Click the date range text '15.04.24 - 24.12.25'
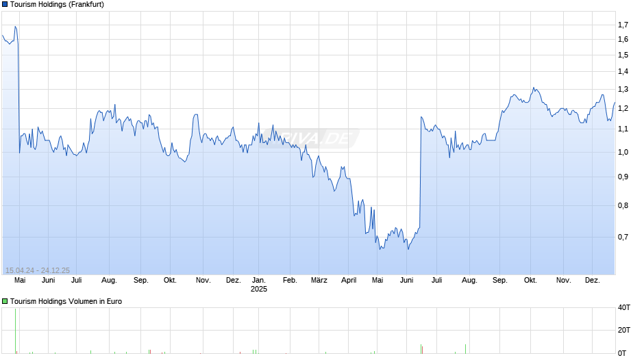The height and width of the screenshot is (360, 644). (38, 270)
